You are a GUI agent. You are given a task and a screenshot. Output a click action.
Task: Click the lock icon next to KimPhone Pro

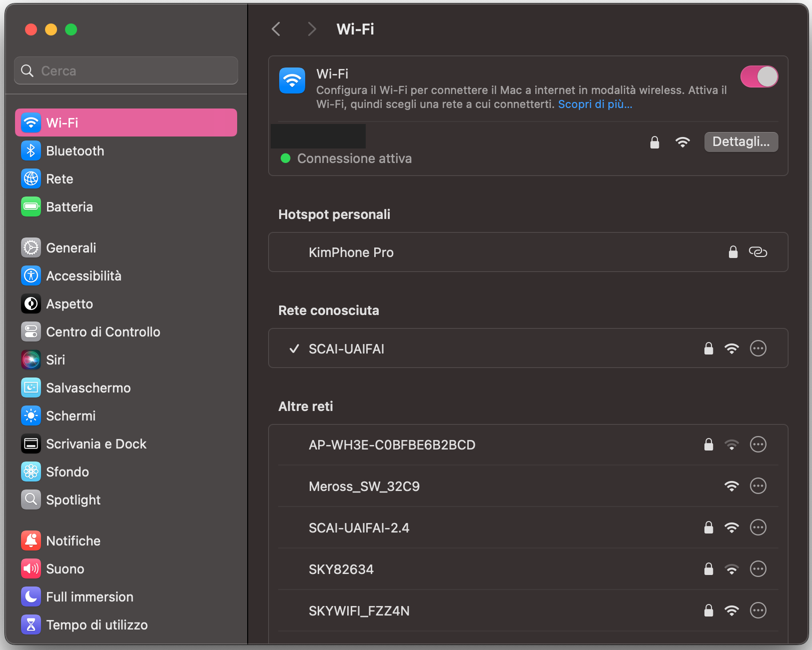[733, 252]
